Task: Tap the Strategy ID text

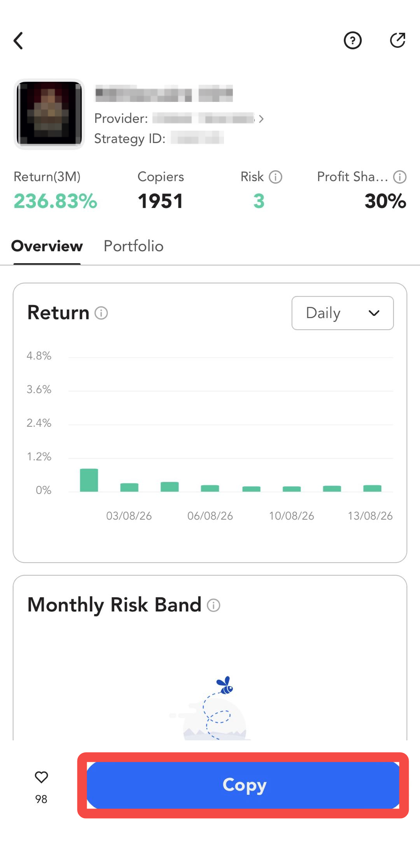Action: coord(130,138)
